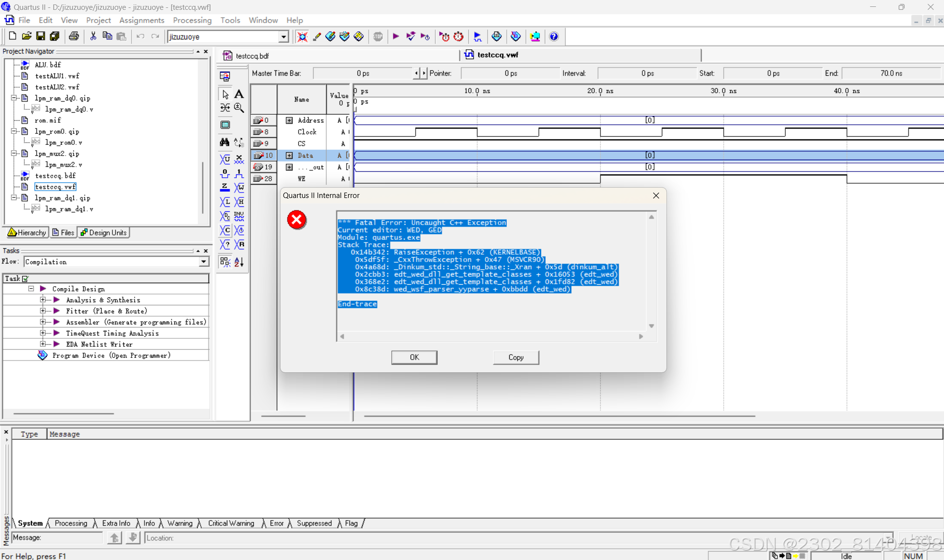Click the up arrow next to the Message field
The image size is (944, 560).
[114, 538]
